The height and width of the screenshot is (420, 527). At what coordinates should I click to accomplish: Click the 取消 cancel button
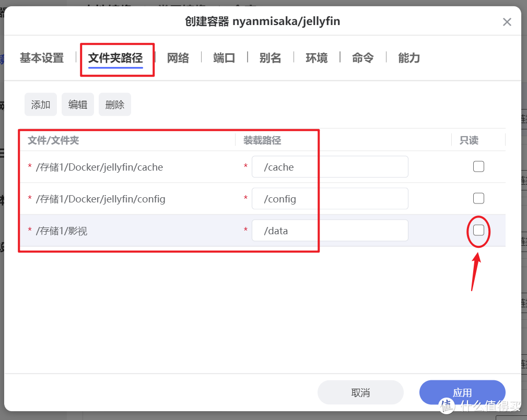[360, 392]
